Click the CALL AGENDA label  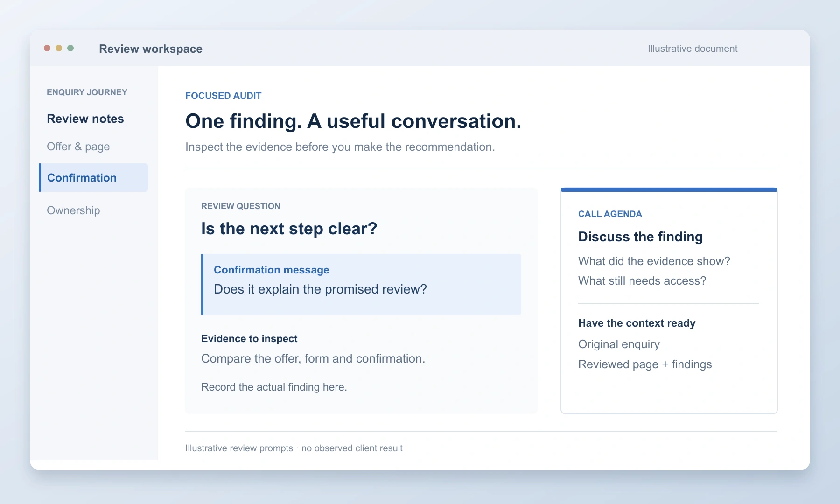click(x=610, y=214)
